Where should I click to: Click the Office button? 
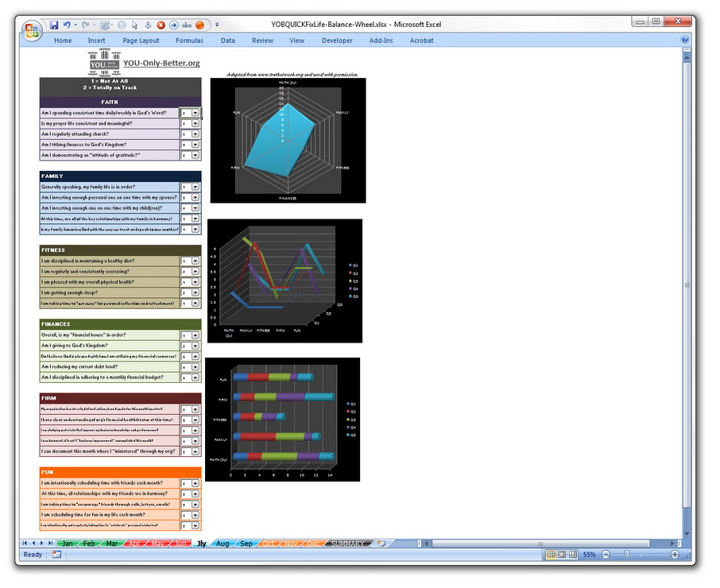pos(33,31)
